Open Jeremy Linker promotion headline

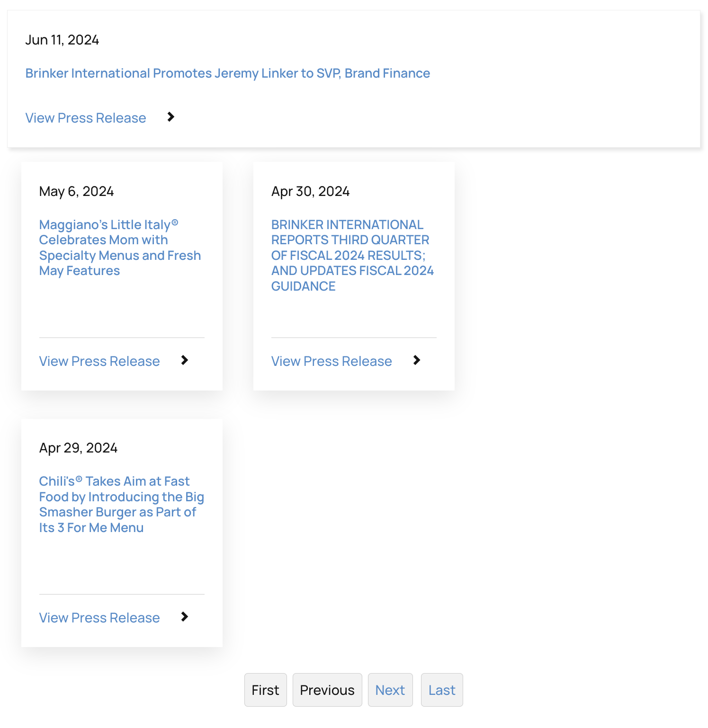point(227,73)
